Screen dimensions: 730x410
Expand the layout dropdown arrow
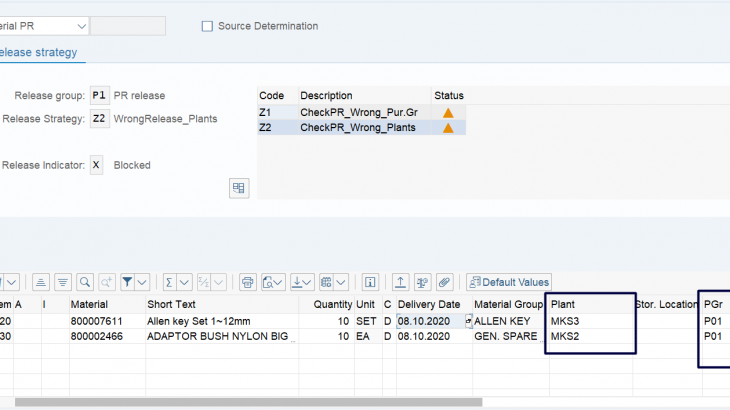[341, 282]
